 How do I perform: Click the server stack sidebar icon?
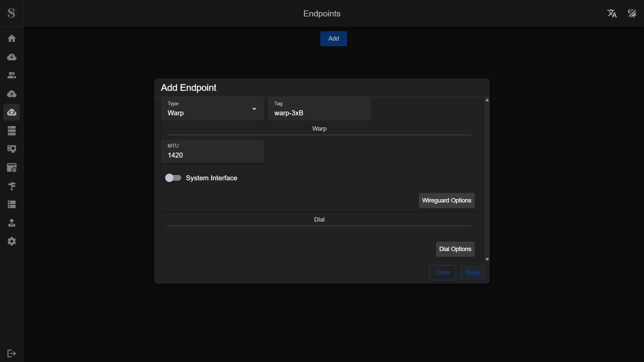point(12,131)
